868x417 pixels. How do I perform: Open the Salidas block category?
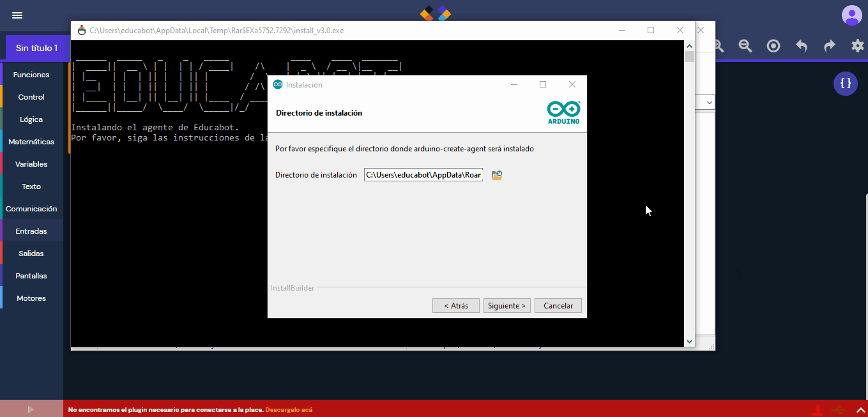(31, 254)
